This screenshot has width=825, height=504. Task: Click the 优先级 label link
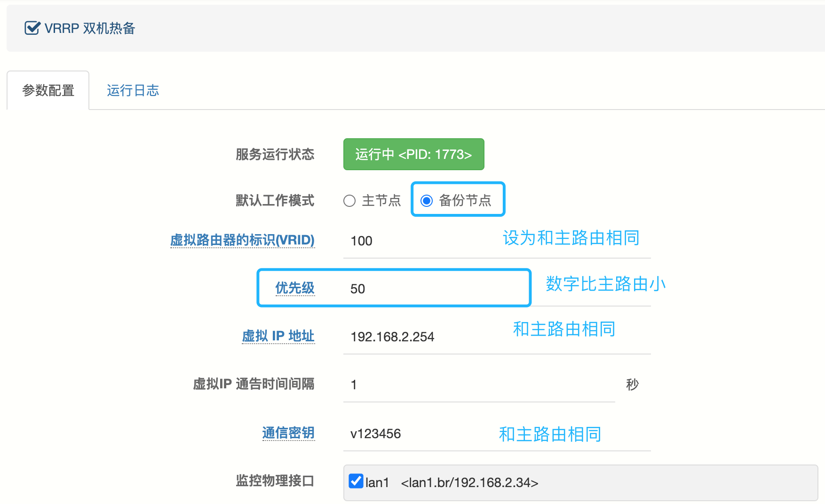[x=294, y=288]
